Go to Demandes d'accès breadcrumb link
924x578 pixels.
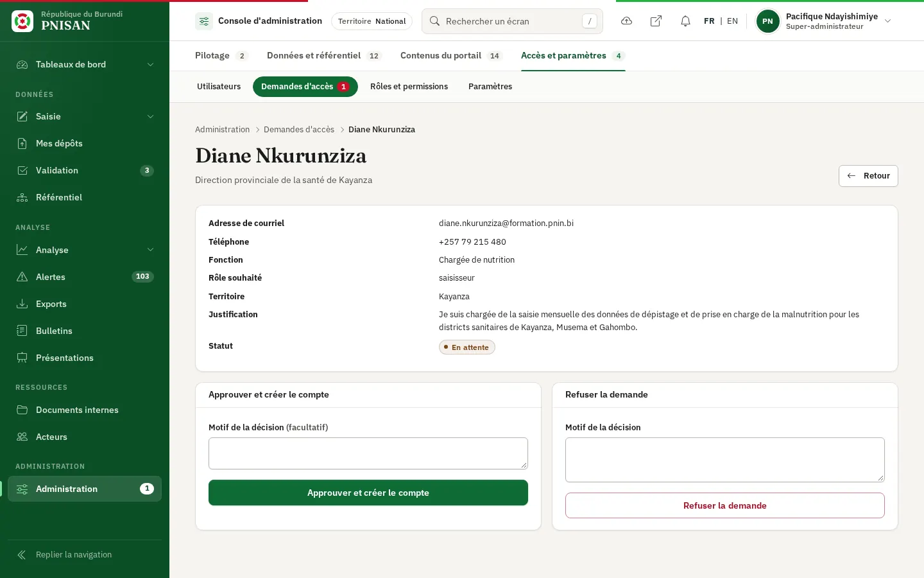tap(299, 130)
